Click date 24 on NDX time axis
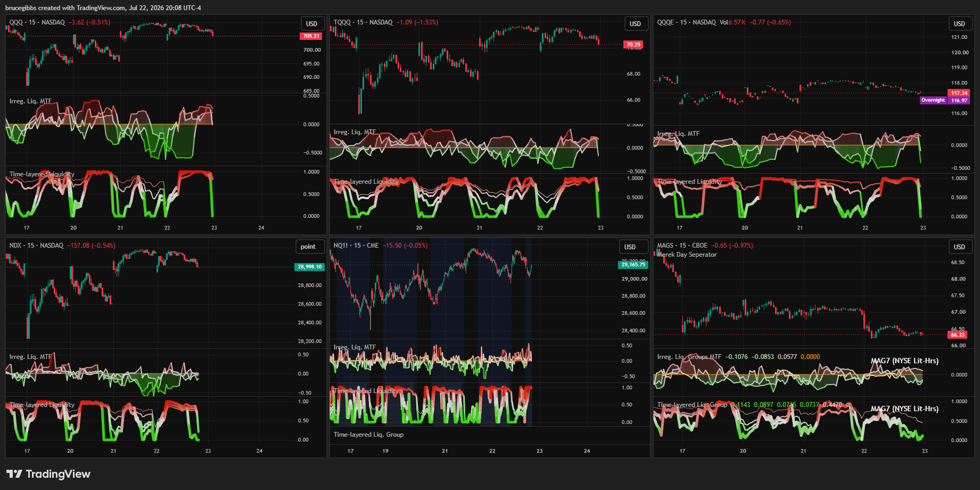 tap(259, 451)
